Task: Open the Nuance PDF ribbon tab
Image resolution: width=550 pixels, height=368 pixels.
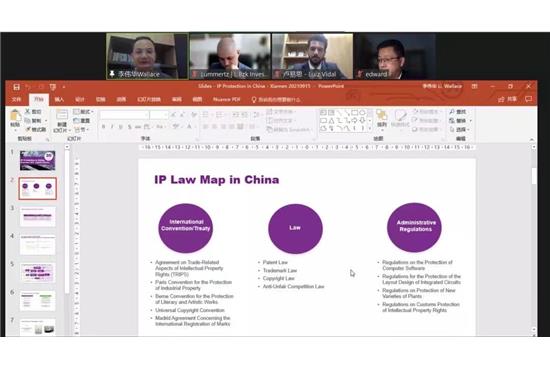Action: click(x=227, y=100)
